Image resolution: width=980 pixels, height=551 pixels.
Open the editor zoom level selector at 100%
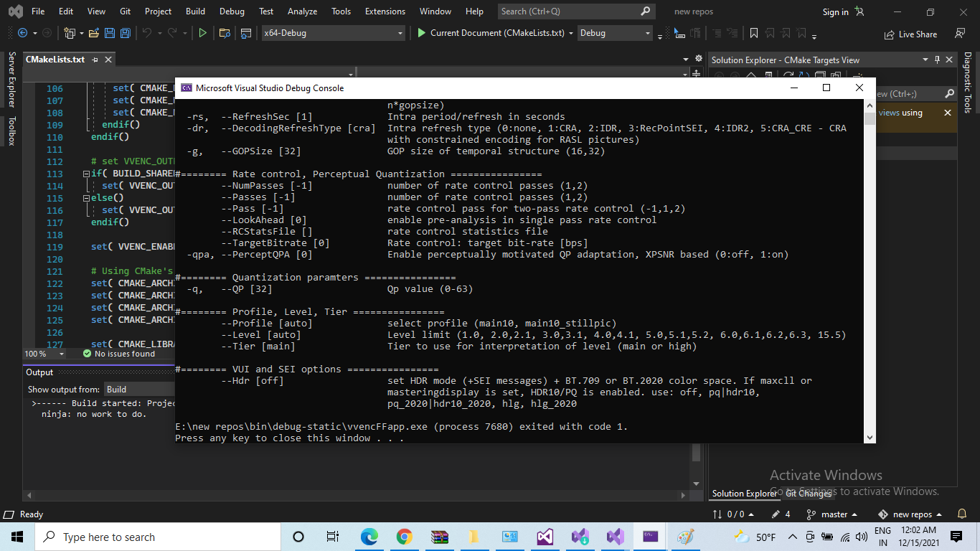(x=43, y=354)
